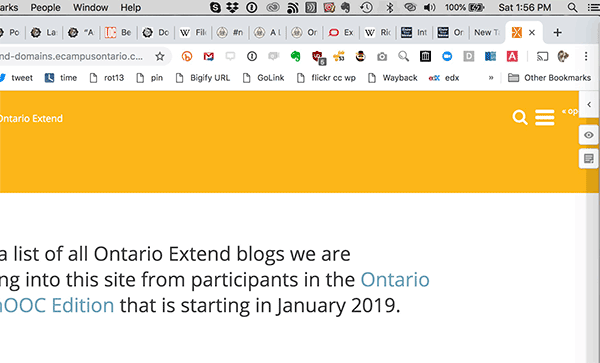The width and height of the screenshot is (600, 363).
Task: Follow the 'mOOC Edition' hyperlink
Action: [57, 306]
